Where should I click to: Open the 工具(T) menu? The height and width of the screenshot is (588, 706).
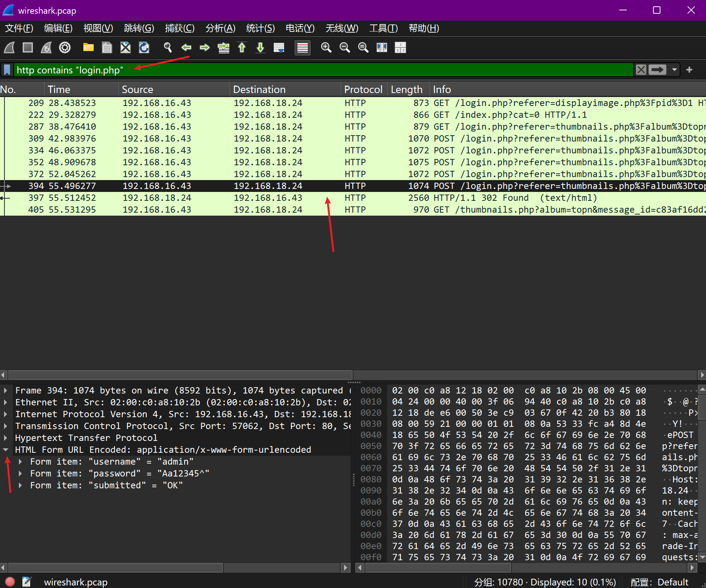pos(383,28)
